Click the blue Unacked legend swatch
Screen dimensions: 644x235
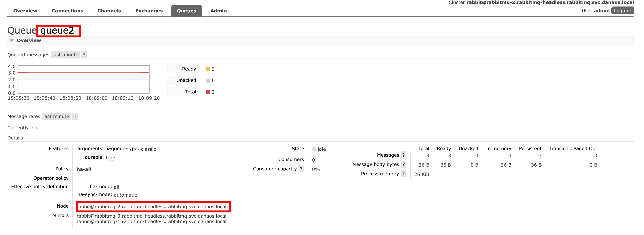coord(208,81)
